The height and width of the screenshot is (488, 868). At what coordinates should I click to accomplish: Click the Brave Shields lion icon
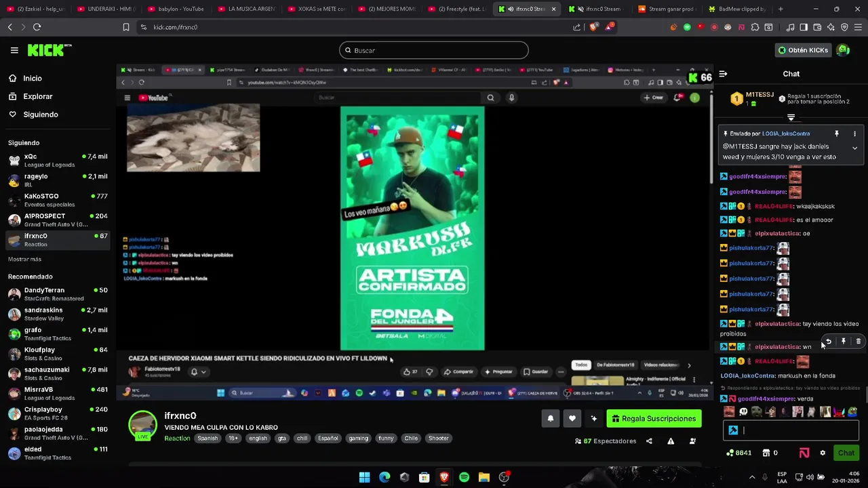pyautogui.click(x=595, y=27)
